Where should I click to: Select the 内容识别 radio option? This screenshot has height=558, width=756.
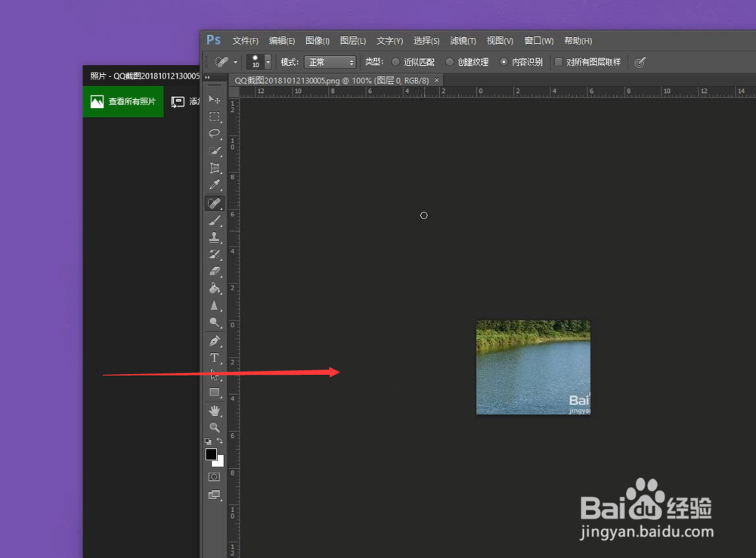click(x=521, y=62)
